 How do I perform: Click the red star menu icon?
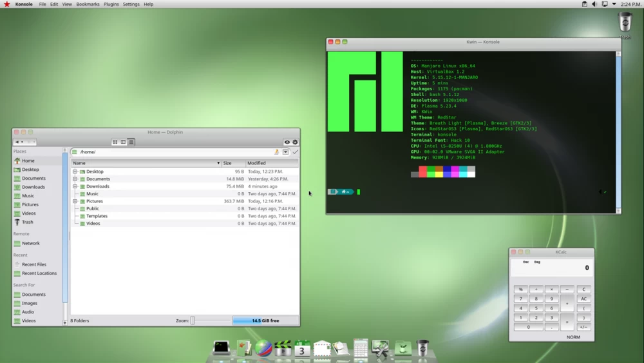[x=6, y=4]
